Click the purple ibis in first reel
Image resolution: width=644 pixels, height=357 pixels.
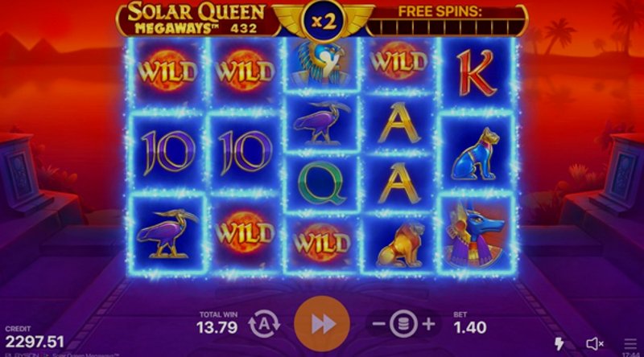click(x=167, y=233)
